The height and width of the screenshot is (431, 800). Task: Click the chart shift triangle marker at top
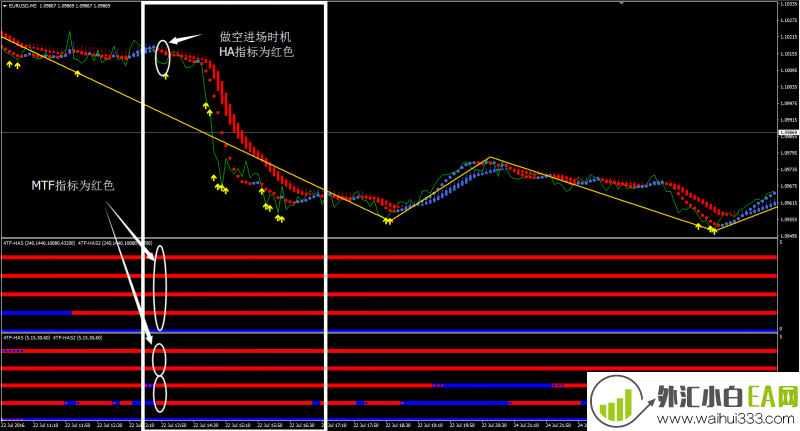621,3
